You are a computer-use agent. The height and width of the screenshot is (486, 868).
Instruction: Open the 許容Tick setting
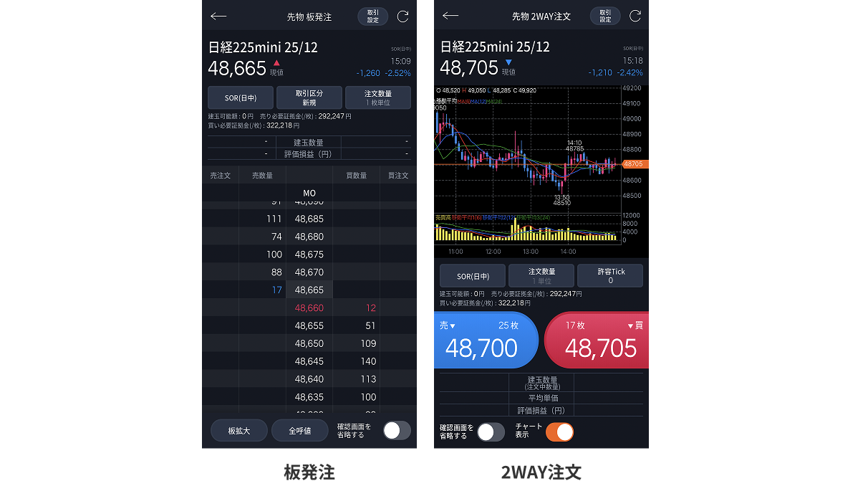(x=610, y=276)
